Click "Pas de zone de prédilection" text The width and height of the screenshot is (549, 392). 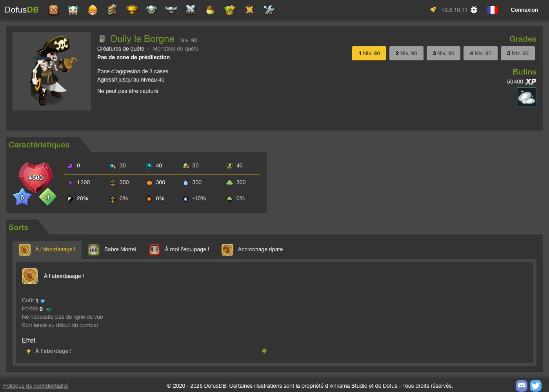tap(133, 57)
